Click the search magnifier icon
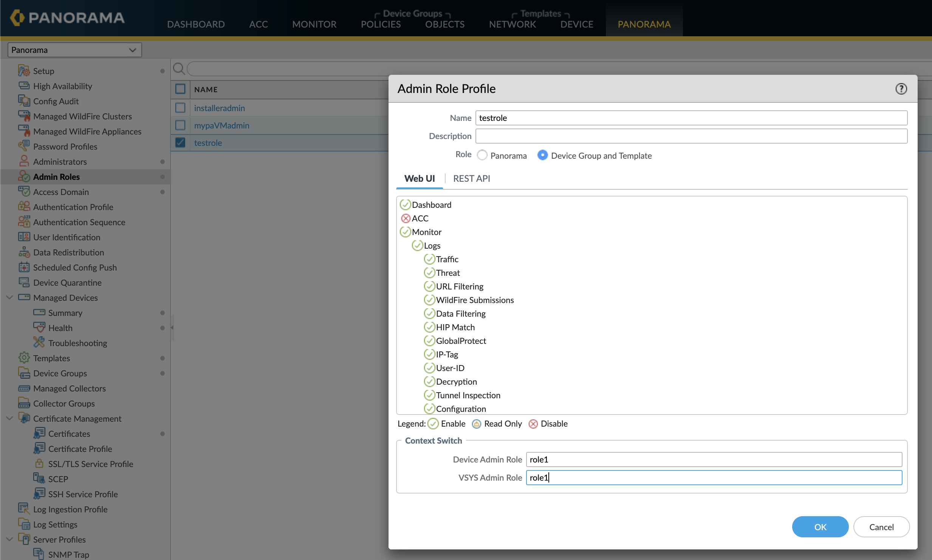932x560 pixels. [x=179, y=69]
